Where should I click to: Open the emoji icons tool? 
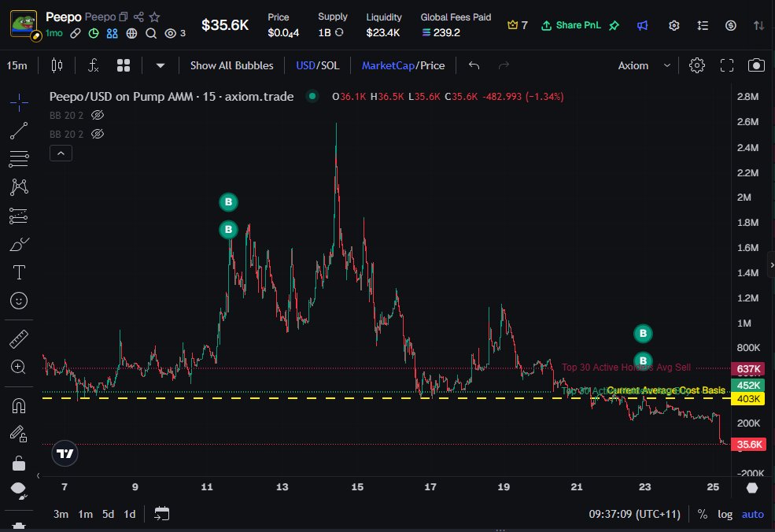(19, 301)
